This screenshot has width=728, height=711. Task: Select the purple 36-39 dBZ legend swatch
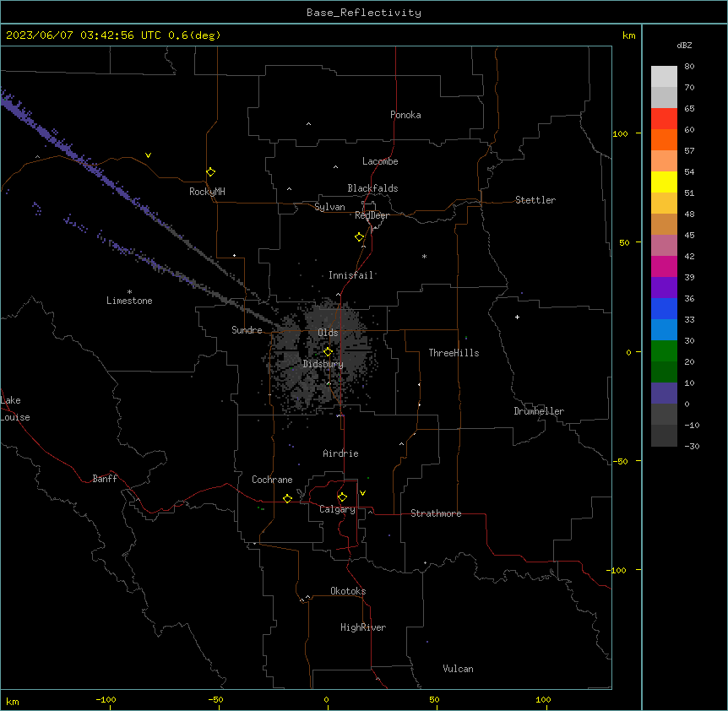point(664,287)
